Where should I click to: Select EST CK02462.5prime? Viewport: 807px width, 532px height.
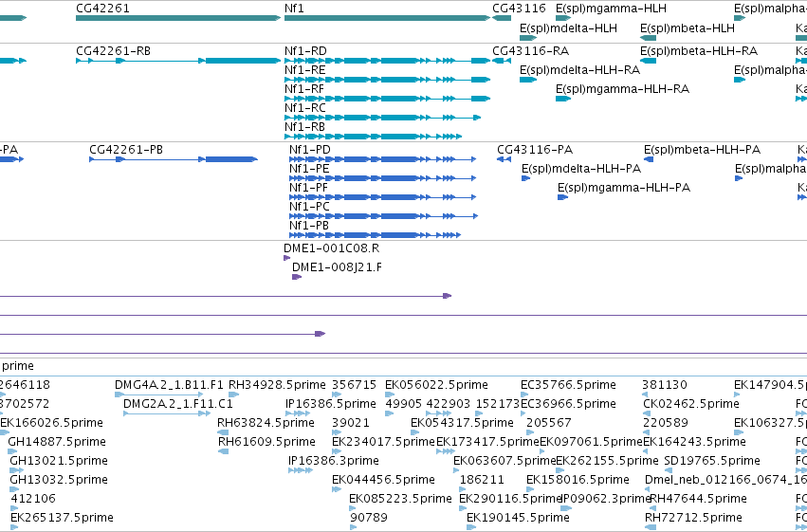648,413
